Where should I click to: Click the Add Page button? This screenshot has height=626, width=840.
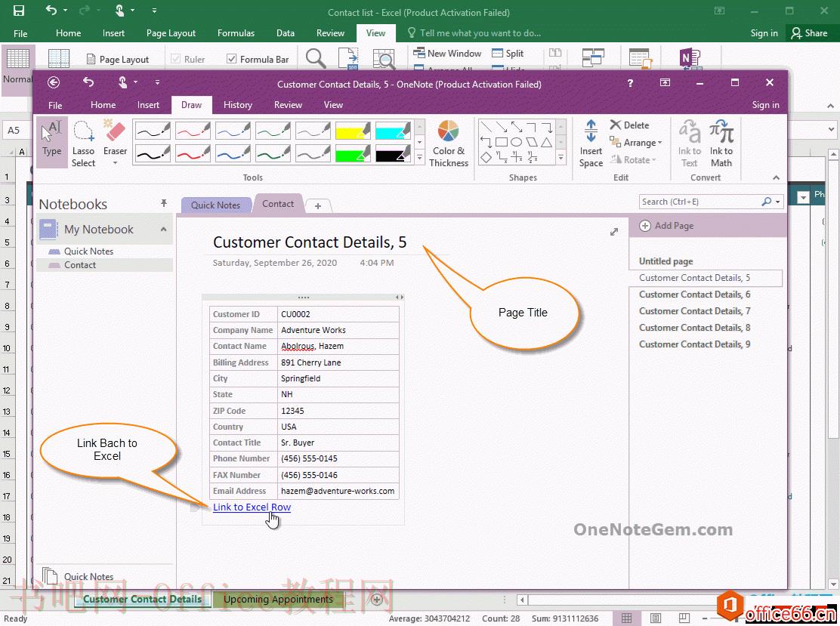(x=666, y=226)
